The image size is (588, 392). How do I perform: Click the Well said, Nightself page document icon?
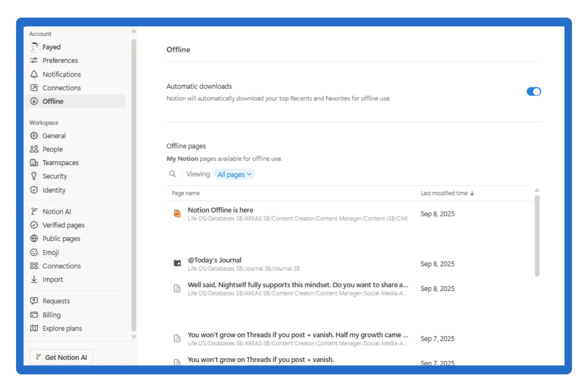[x=177, y=289]
